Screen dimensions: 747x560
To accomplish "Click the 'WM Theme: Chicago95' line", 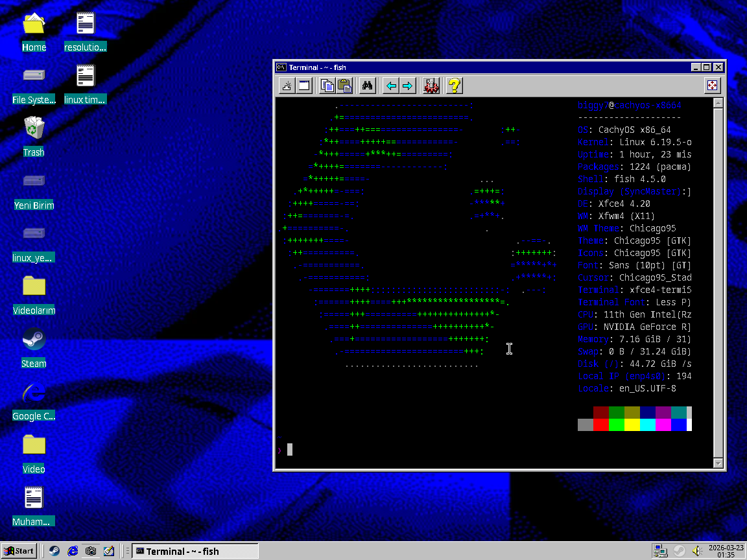I will click(x=626, y=229).
